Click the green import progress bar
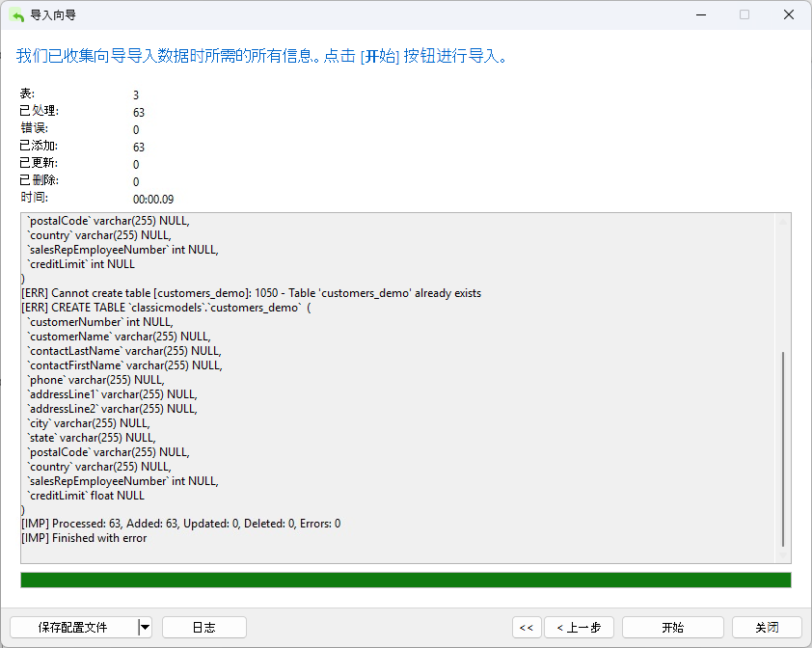 pyautogui.click(x=406, y=580)
